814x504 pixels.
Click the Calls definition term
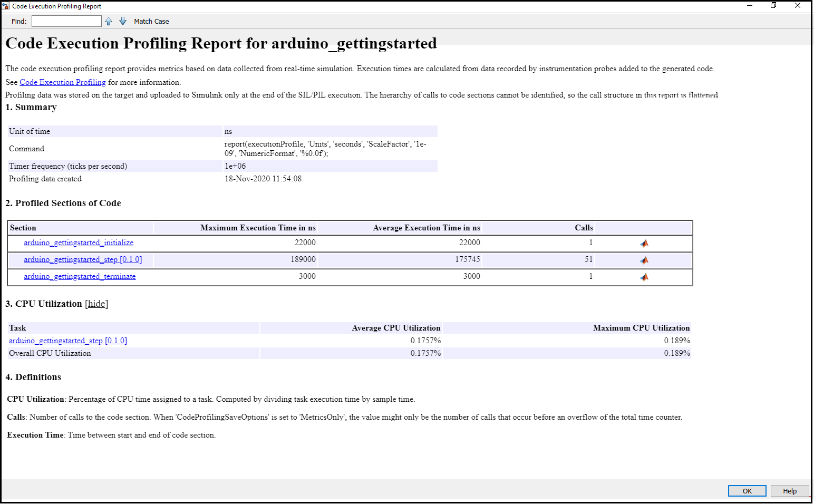pos(16,417)
